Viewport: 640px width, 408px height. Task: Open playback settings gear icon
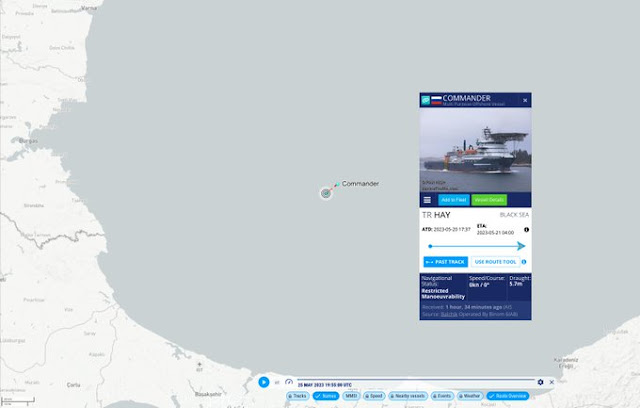(540, 382)
